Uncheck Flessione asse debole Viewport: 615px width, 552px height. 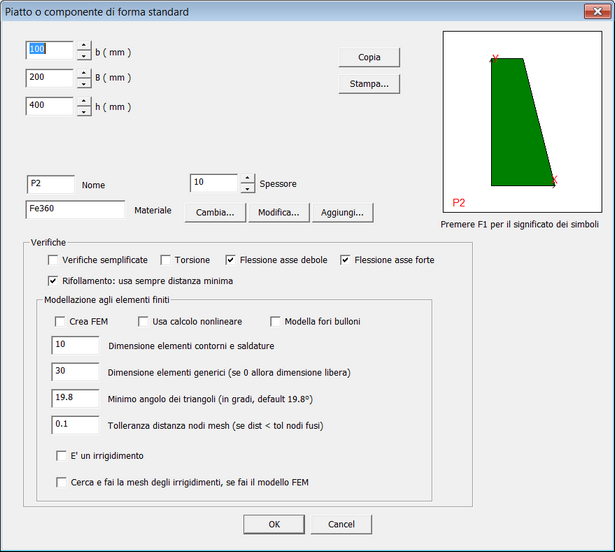pyautogui.click(x=231, y=260)
